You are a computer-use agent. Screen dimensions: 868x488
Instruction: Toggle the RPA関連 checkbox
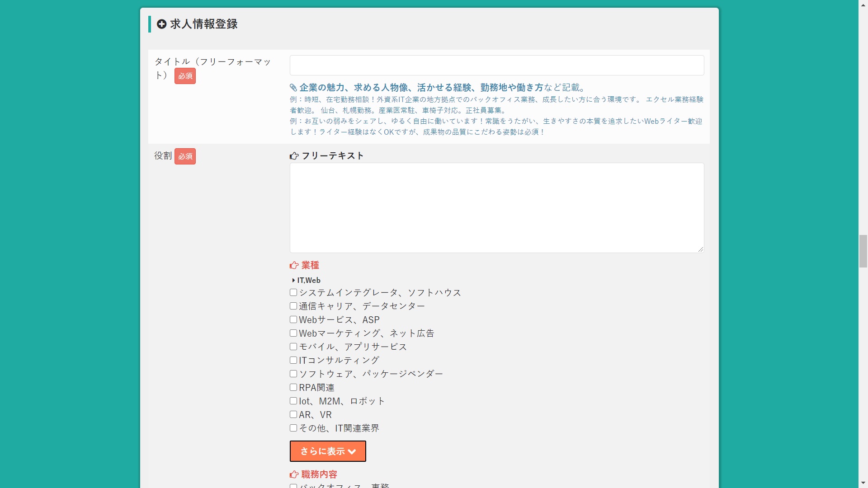(x=293, y=387)
